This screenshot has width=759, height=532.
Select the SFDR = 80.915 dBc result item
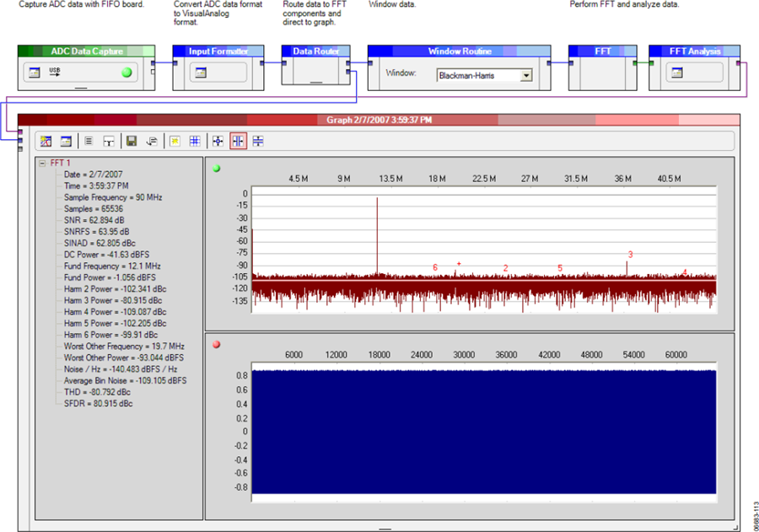(x=99, y=404)
